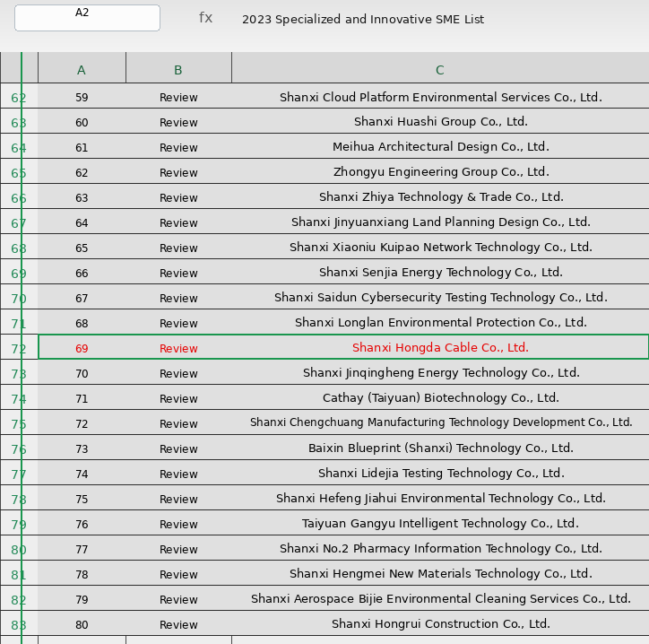Click cell 'Meihua Architectural Design Co., Ltd.'
This screenshot has width=649, height=644.
click(x=440, y=147)
